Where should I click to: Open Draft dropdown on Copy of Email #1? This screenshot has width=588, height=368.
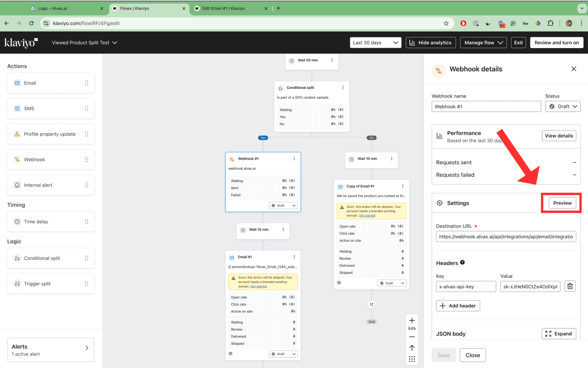(x=392, y=283)
